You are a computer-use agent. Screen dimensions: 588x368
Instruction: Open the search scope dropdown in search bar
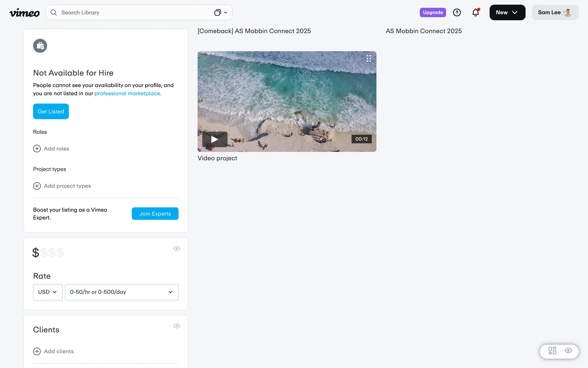[221, 13]
